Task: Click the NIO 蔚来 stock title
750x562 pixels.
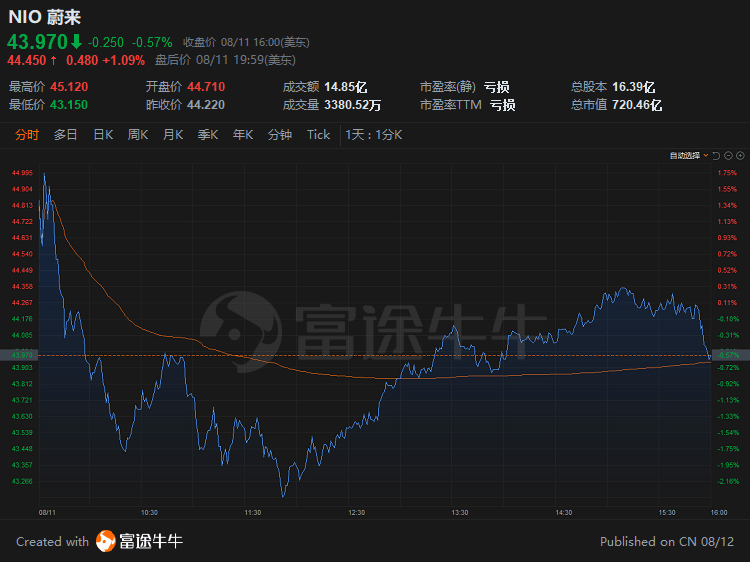Action: pyautogui.click(x=45, y=17)
